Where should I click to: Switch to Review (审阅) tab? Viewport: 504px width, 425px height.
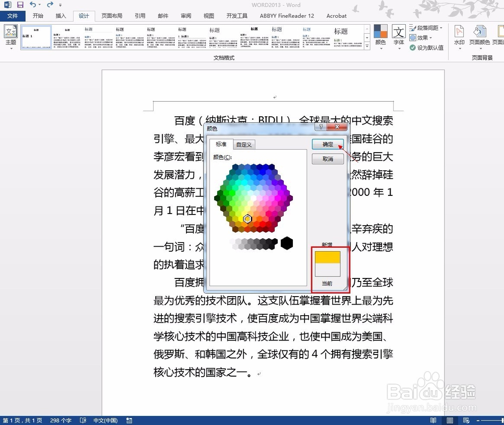(186, 16)
